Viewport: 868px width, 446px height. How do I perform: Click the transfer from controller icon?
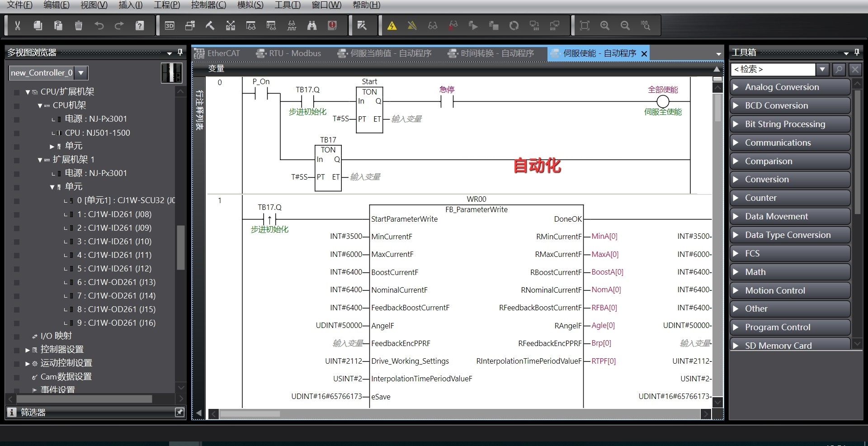pyautogui.click(x=555, y=25)
